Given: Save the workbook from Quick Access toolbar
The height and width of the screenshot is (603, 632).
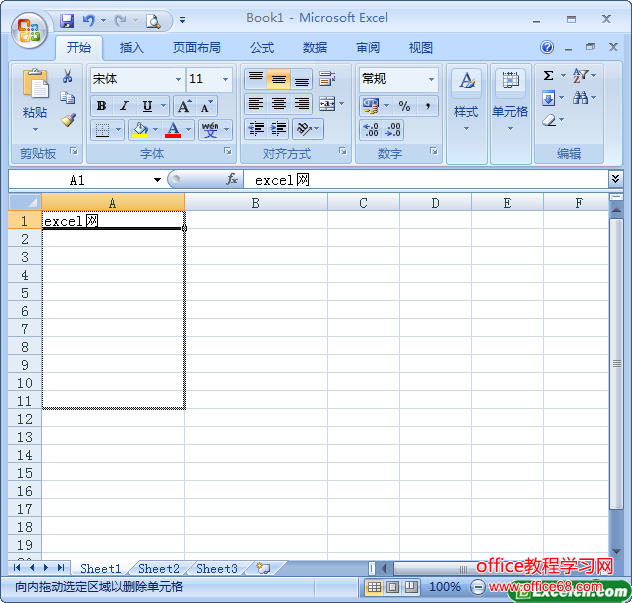Looking at the screenshot, I should (67, 21).
